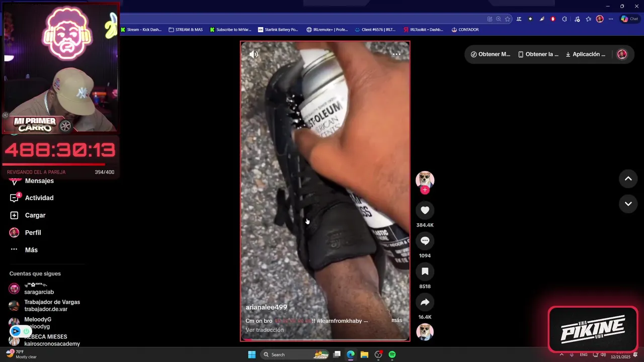Mute the TikTok video sound
The width and height of the screenshot is (644, 362).
click(254, 54)
